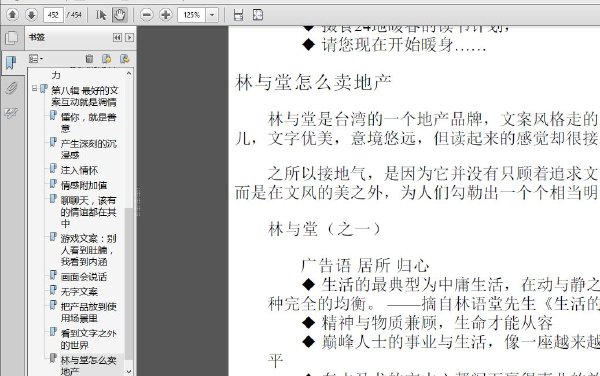
Task: Open the Page Thumbnails panel
Action: coord(11,37)
